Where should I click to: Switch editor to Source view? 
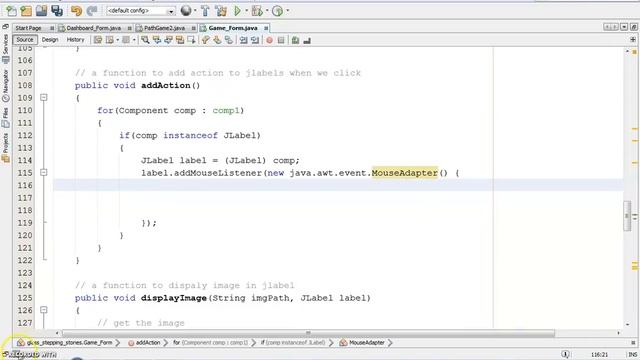click(x=24, y=40)
